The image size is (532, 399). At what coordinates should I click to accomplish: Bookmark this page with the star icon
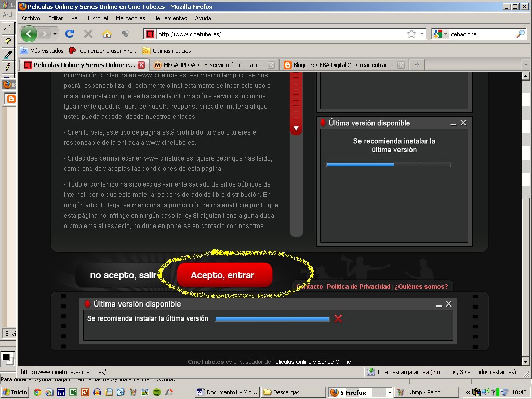411,34
